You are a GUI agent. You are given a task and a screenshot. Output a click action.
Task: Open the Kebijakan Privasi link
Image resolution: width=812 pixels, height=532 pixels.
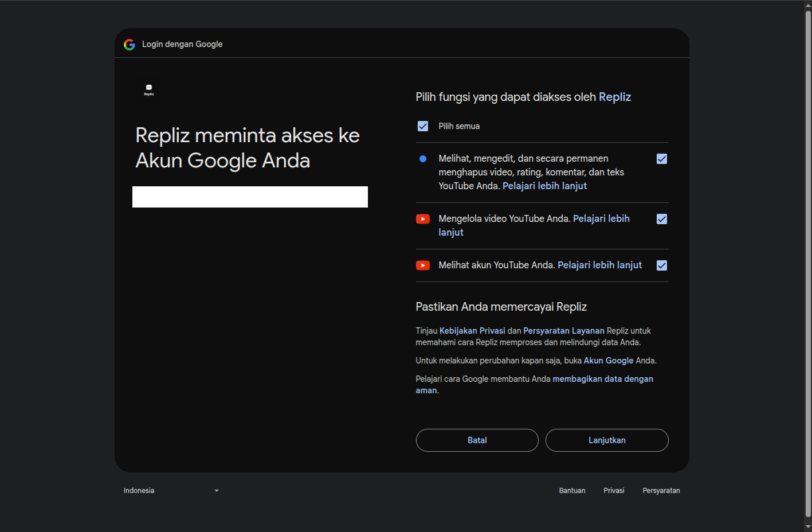click(472, 331)
